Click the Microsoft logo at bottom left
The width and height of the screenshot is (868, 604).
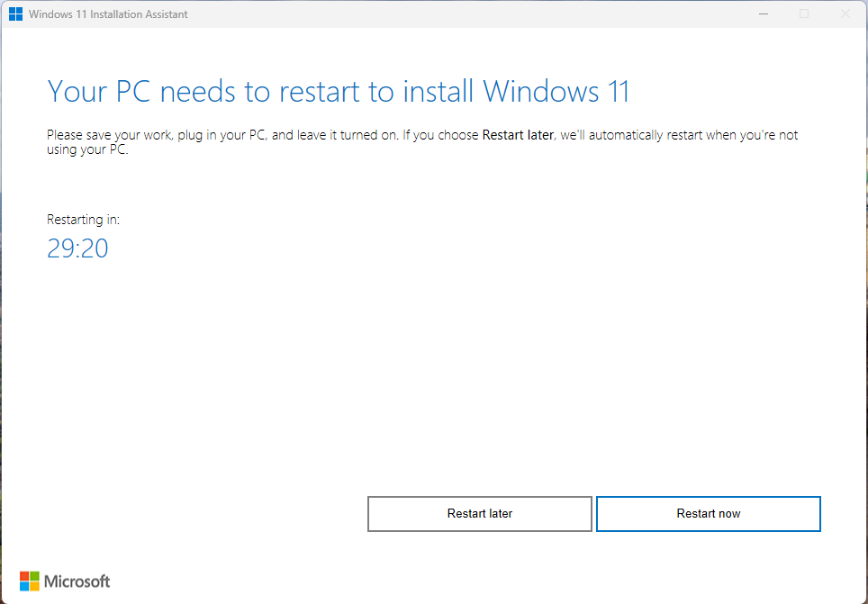(x=65, y=581)
